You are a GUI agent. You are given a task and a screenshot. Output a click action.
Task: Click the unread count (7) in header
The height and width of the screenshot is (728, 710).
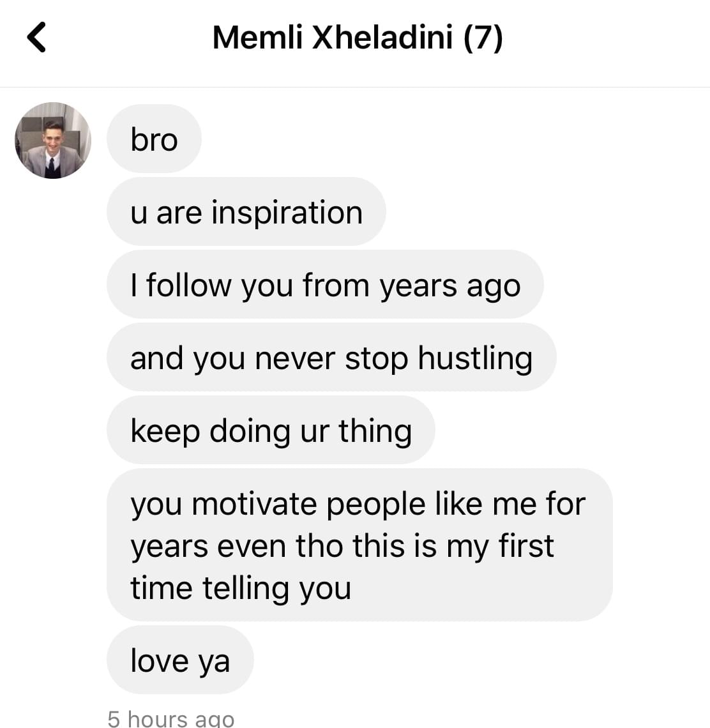point(483,37)
